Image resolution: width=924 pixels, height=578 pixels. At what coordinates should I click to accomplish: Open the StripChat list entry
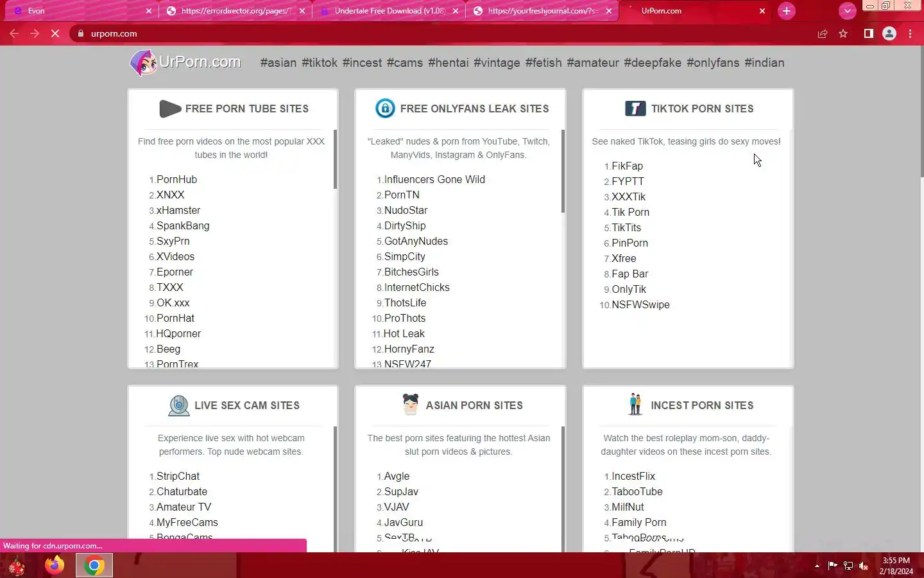click(x=178, y=476)
